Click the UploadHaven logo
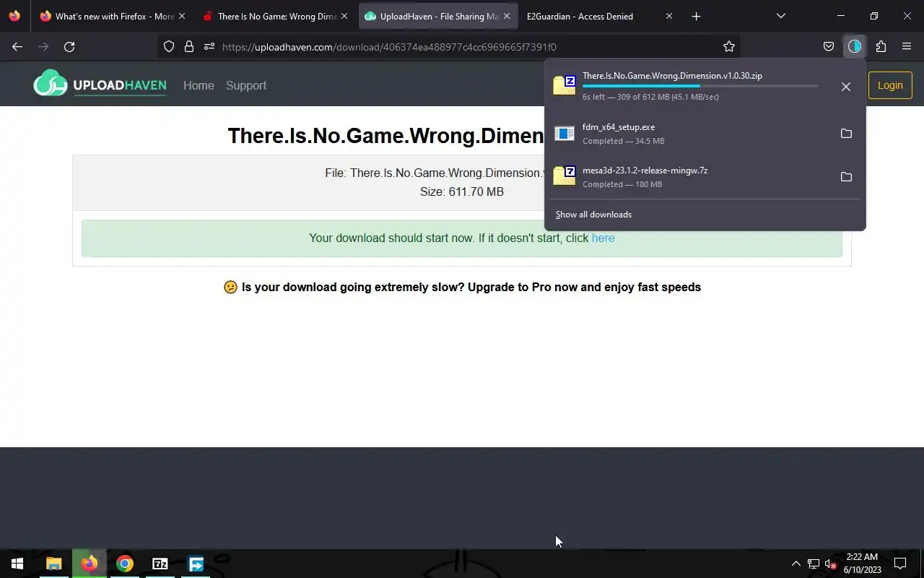 tap(100, 85)
